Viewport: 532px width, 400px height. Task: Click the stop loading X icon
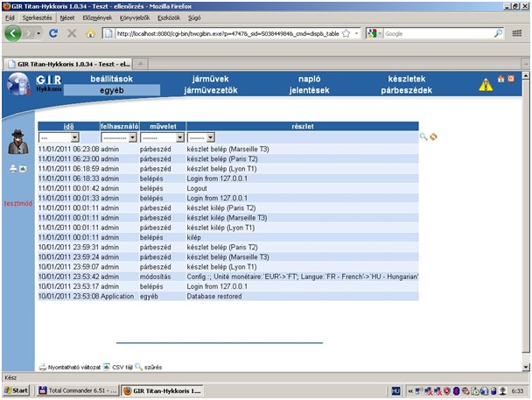pyautogui.click(x=72, y=33)
